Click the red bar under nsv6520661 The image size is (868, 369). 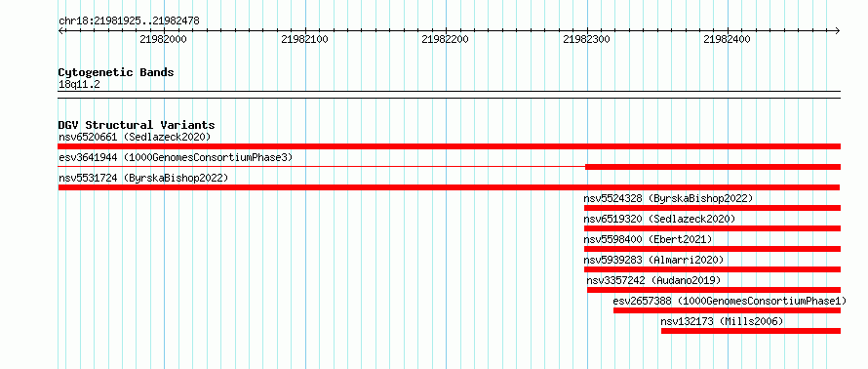pyautogui.click(x=449, y=146)
